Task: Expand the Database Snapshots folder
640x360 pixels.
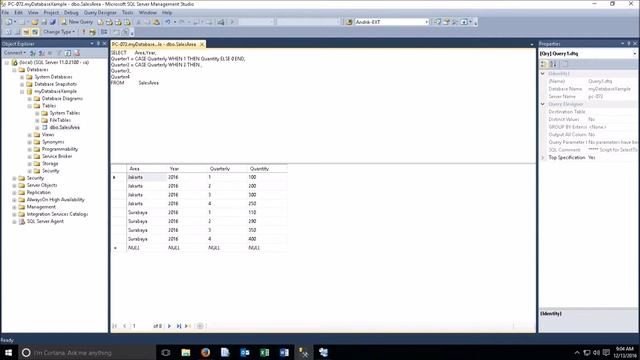Action: [x=22, y=84]
